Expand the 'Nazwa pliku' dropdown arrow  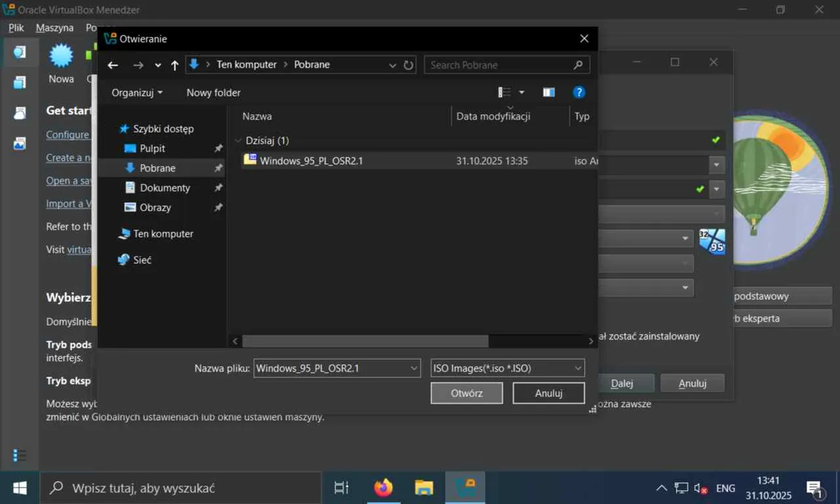[x=414, y=368]
